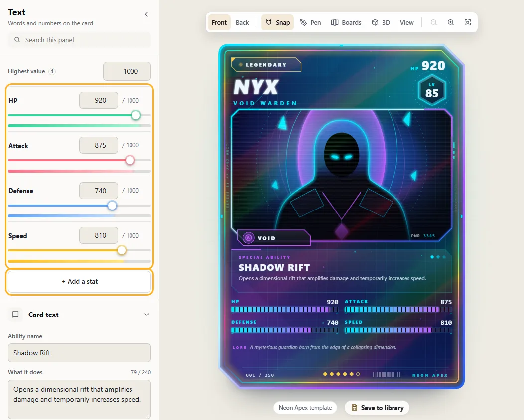Edit the Speed value field
The width and height of the screenshot is (524, 420).
pos(99,235)
